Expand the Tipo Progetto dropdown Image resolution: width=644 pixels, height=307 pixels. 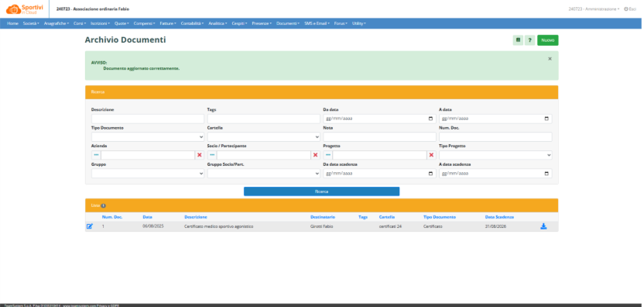(x=495, y=155)
